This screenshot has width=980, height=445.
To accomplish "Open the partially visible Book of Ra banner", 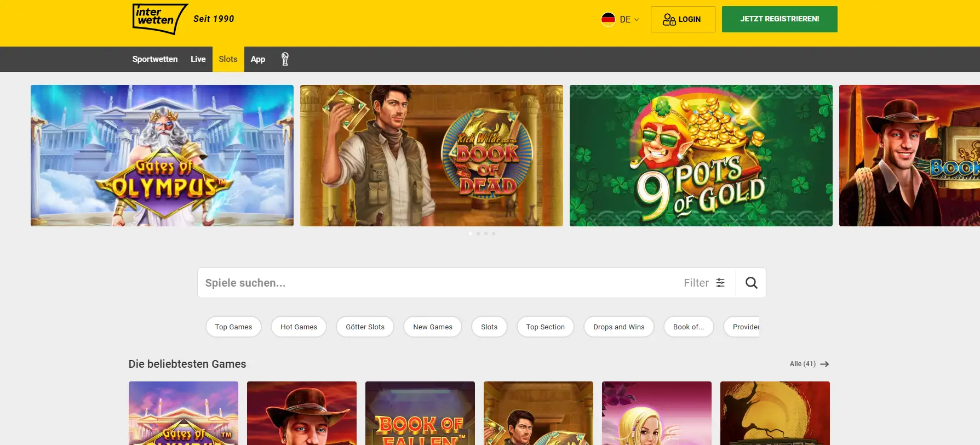I will [x=909, y=156].
